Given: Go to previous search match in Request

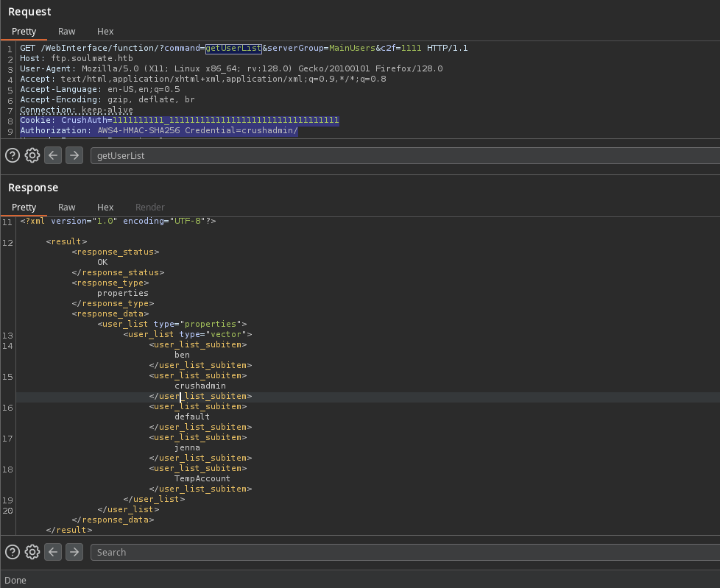Looking at the screenshot, I should 53,155.
